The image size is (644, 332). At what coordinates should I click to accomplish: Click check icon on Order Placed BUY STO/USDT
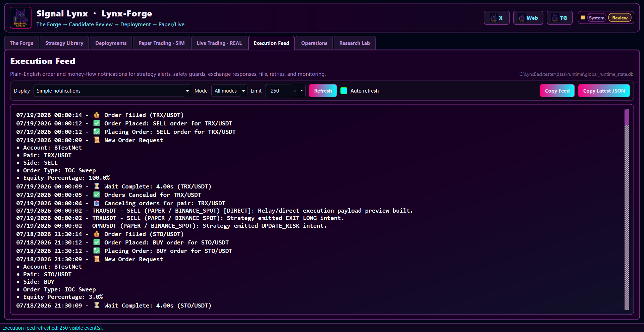pos(97,242)
